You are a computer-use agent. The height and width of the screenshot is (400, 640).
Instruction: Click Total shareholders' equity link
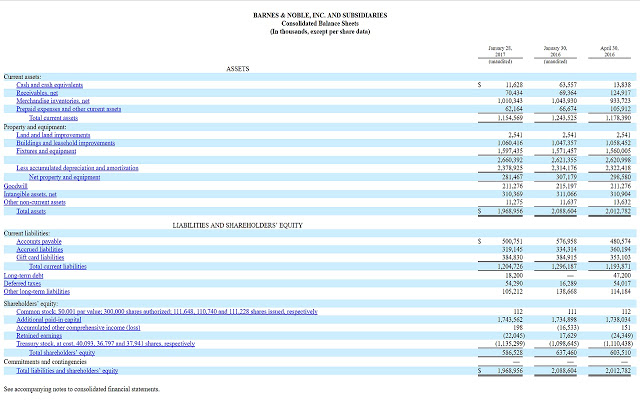pos(62,353)
